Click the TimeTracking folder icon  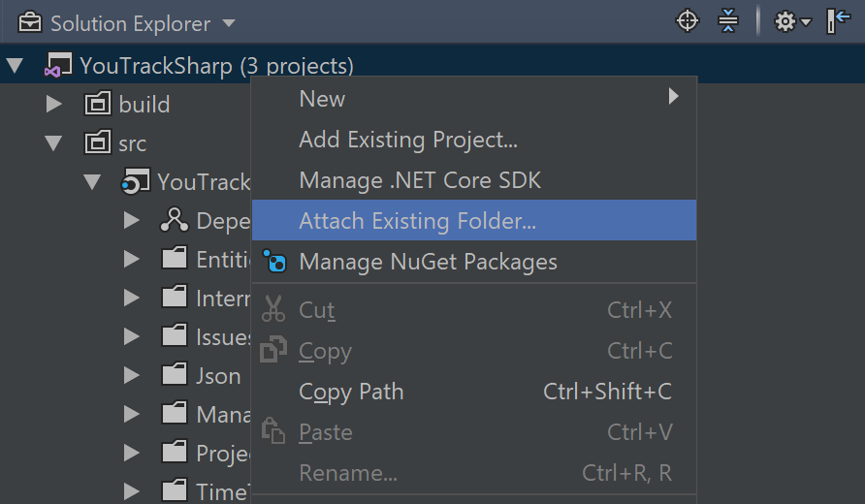(x=175, y=489)
